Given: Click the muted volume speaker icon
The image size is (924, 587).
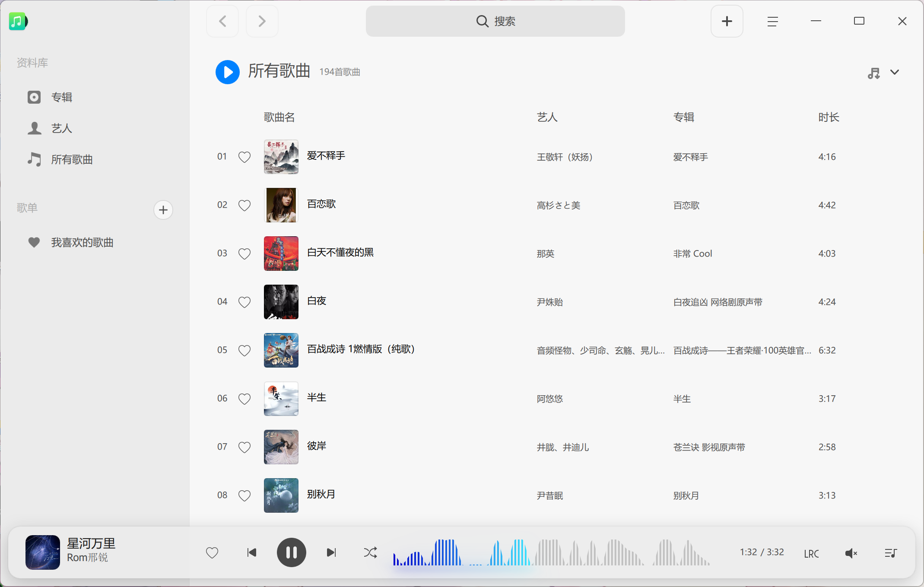Looking at the screenshot, I should (x=851, y=553).
